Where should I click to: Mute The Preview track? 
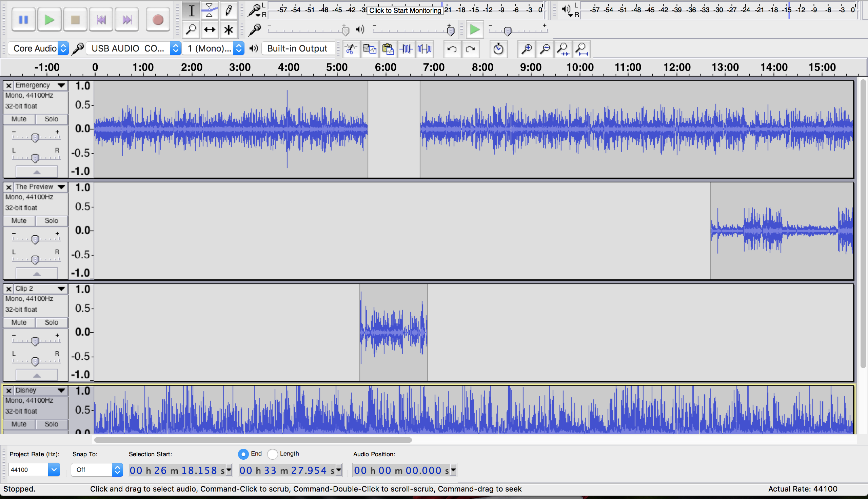point(19,221)
